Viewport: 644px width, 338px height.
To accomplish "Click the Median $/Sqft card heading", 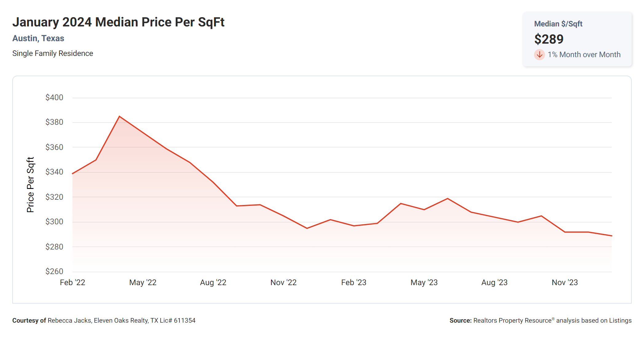I will pyautogui.click(x=558, y=24).
